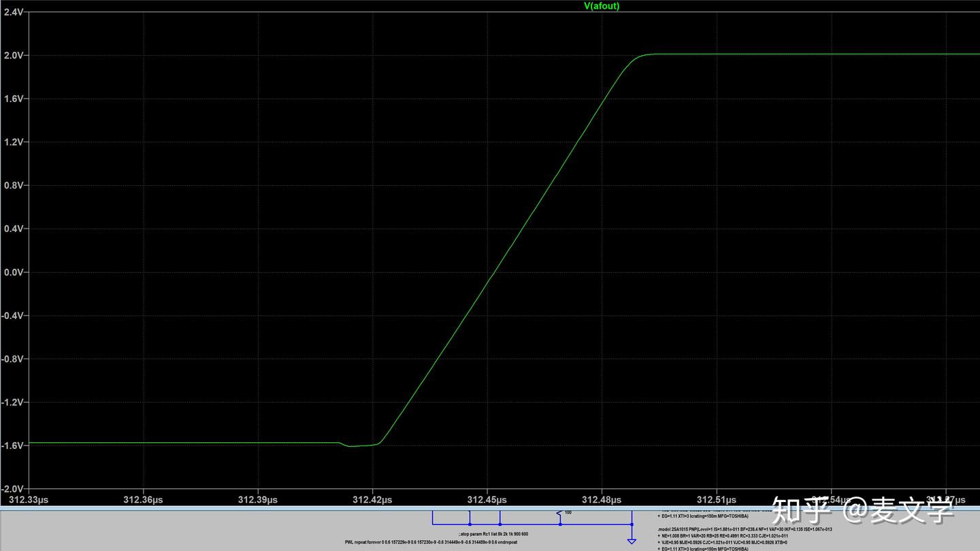Click the 2.4V vertical axis label
The image size is (980, 551).
pyautogui.click(x=14, y=12)
